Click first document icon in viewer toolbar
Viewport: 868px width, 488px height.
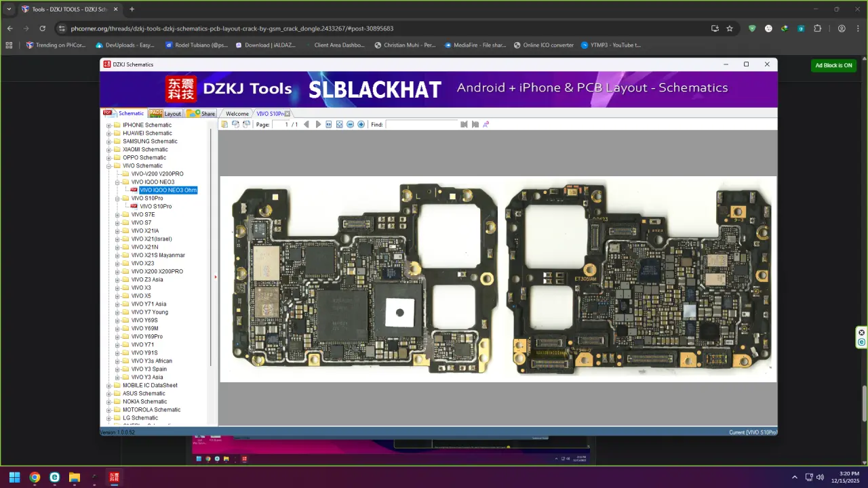[x=225, y=125]
